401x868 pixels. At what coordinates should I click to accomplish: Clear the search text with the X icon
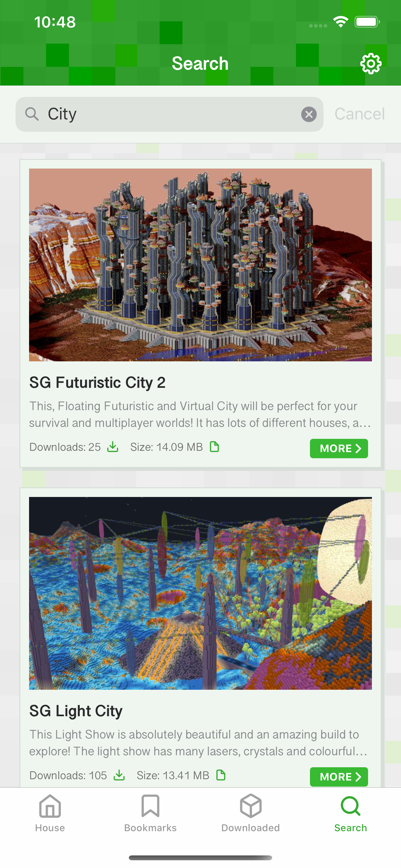pos(309,114)
